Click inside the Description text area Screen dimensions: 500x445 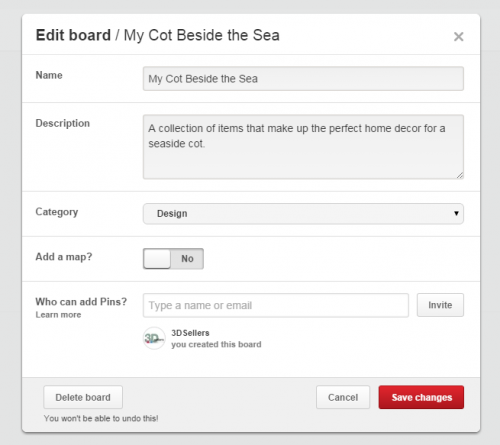pyautogui.click(x=303, y=147)
